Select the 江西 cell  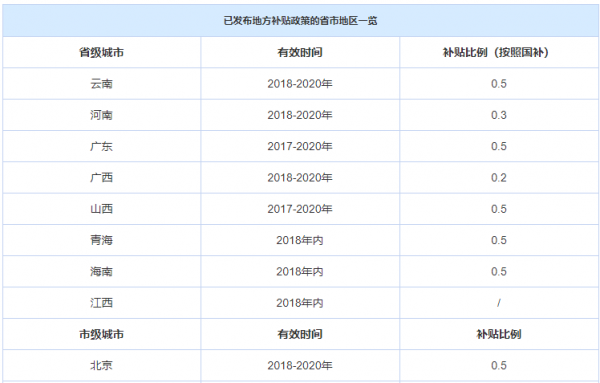[101, 303]
